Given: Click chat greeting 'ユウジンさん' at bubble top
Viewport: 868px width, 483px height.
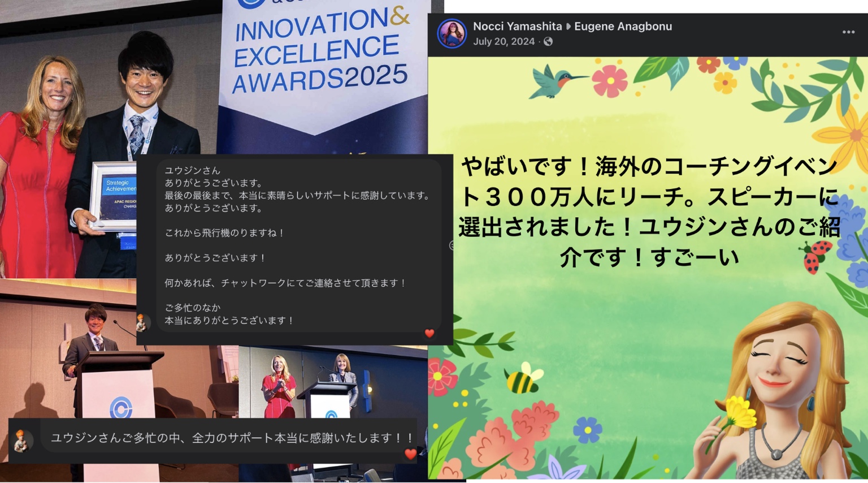Looking at the screenshot, I should point(192,170).
